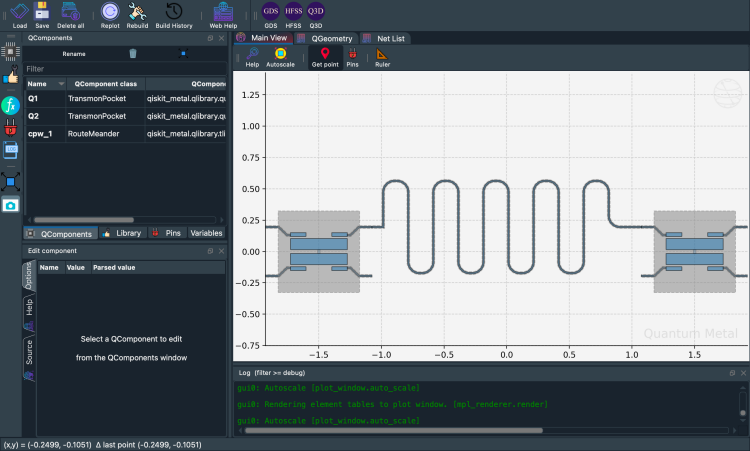Select the Q2 row
The width and height of the screenshot is (750, 451).
[125, 116]
